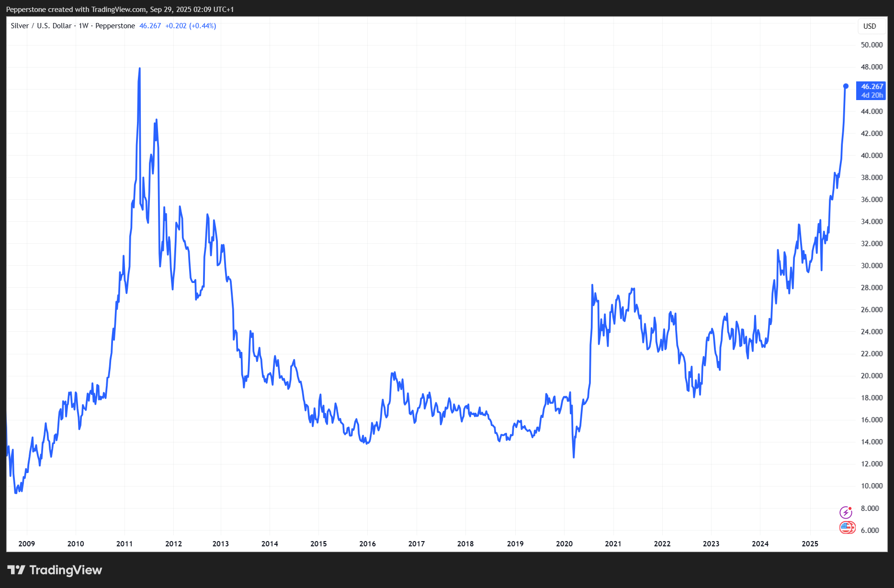Click the 2020 label on time axis

[x=565, y=543]
